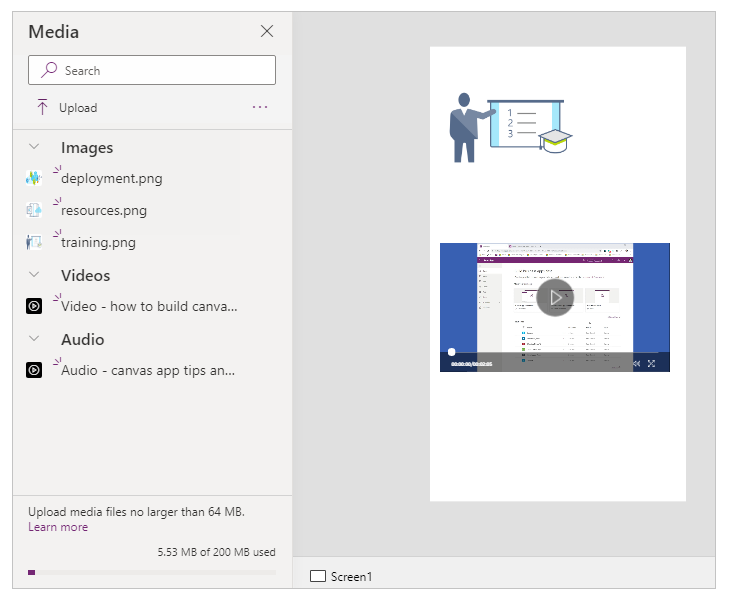Click the Upload arrow icon
This screenshot has height=606, width=731.
pos(42,107)
